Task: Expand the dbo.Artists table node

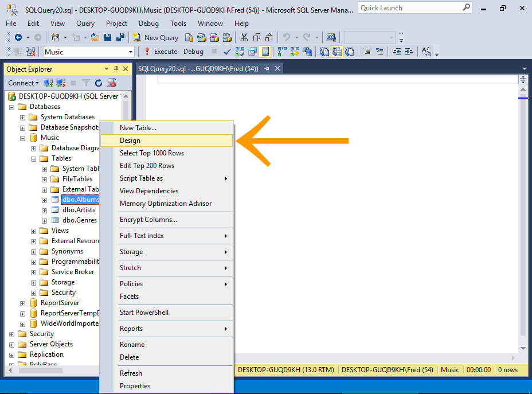Action: pos(44,209)
